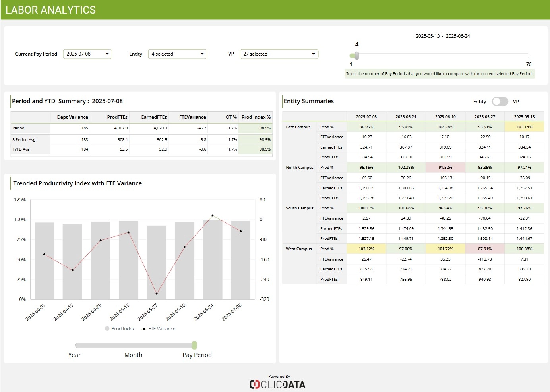Click the Year label under the trend slider
The width and height of the screenshot is (550, 392).
coord(74,355)
